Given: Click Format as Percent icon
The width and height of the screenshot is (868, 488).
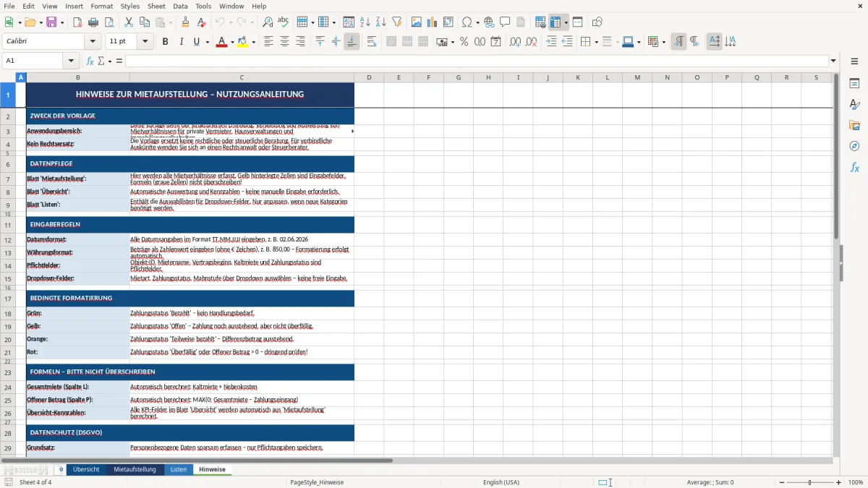Looking at the screenshot, I should tap(464, 42).
